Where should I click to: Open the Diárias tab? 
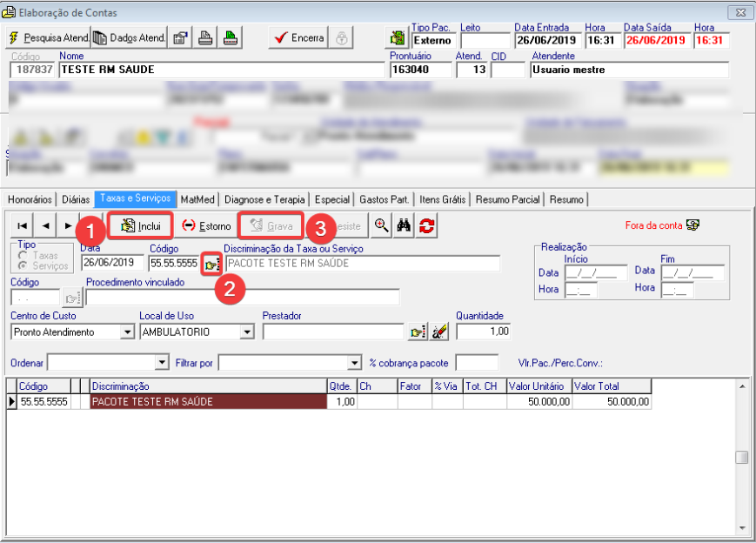click(x=76, y=199)
